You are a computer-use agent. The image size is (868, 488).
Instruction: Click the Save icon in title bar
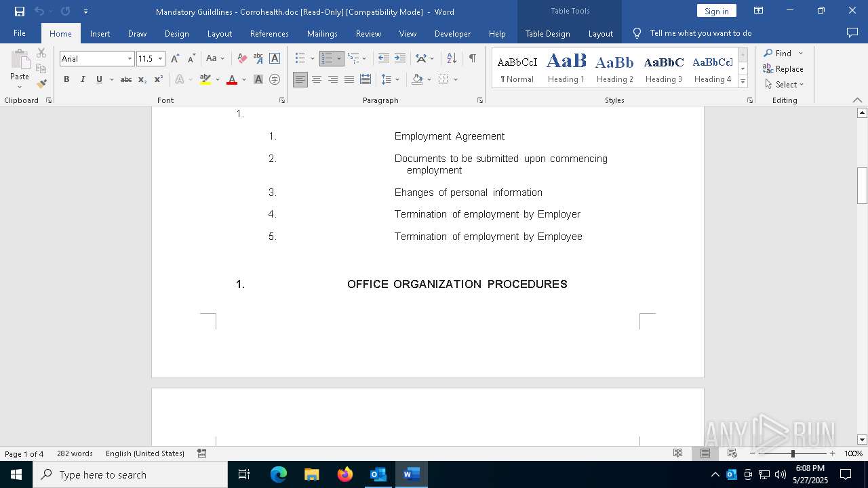tap(20, 12)
